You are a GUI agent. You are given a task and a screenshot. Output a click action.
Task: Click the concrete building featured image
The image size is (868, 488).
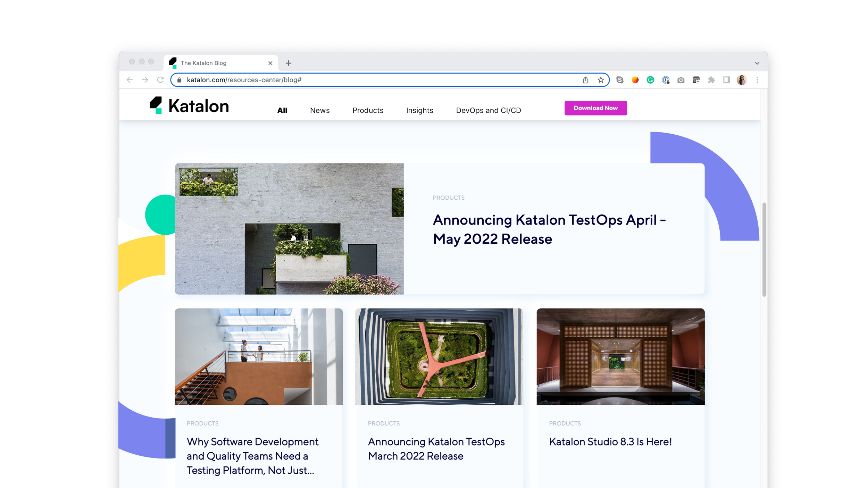(x=289, y=229)
